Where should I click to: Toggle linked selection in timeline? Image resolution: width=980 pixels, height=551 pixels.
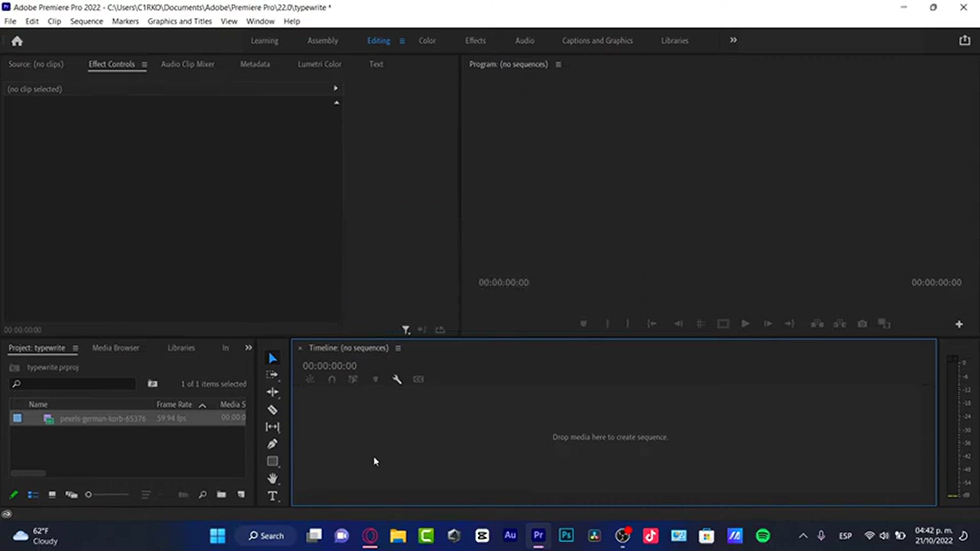coord(353,379)
